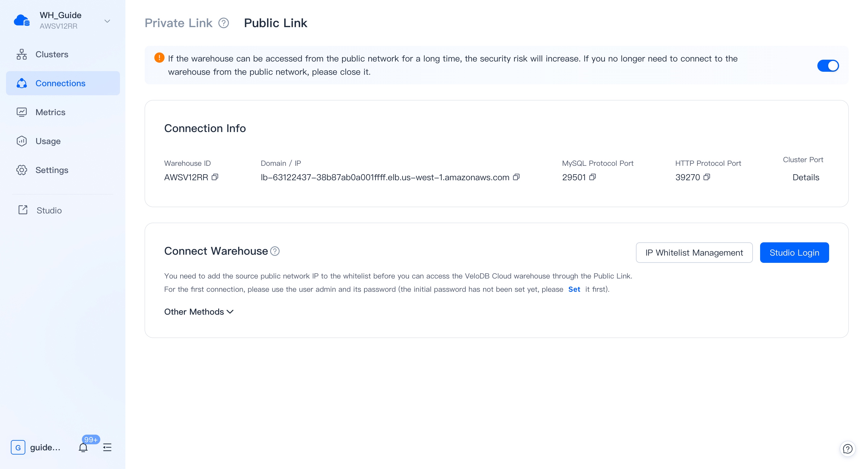Copy the Domain/IP address
This screenshot has height=469, width=868.
[x=517, y=177]
